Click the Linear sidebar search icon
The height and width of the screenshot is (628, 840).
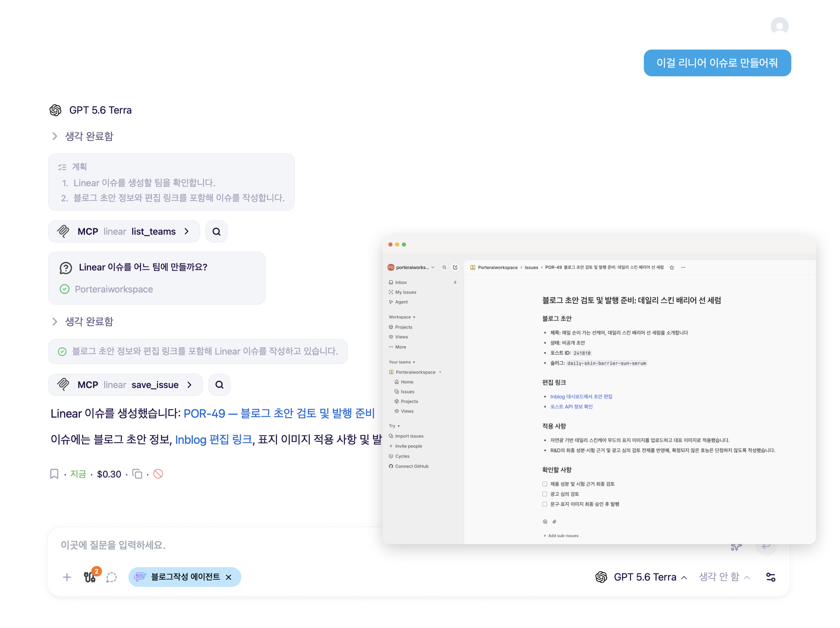(x=444, y=267)
